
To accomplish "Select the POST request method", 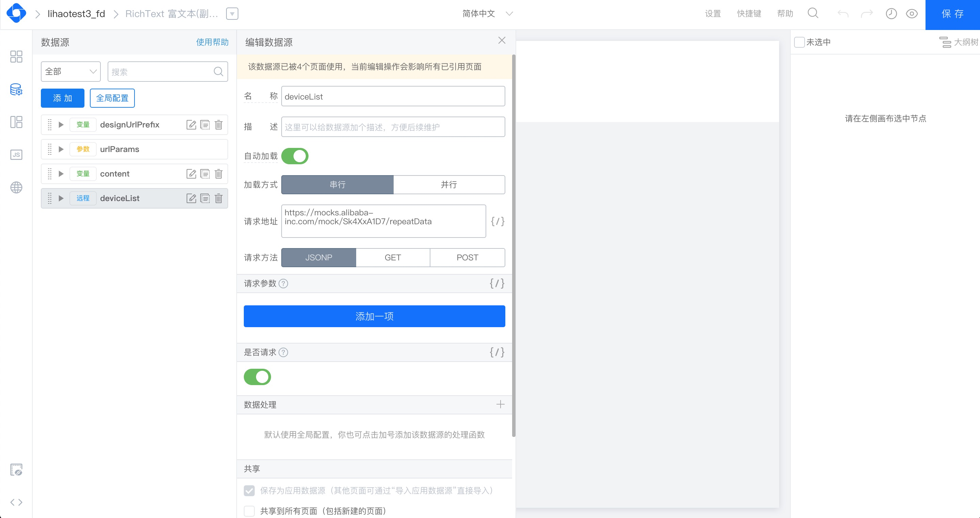I will pyautogui.click(x=467, y=258).
